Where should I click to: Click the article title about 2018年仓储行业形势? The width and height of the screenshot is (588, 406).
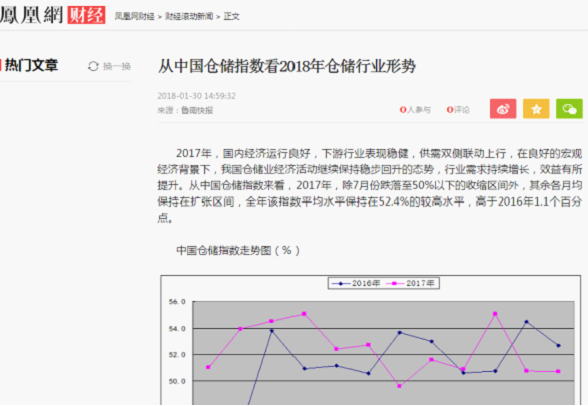[286, 66]
